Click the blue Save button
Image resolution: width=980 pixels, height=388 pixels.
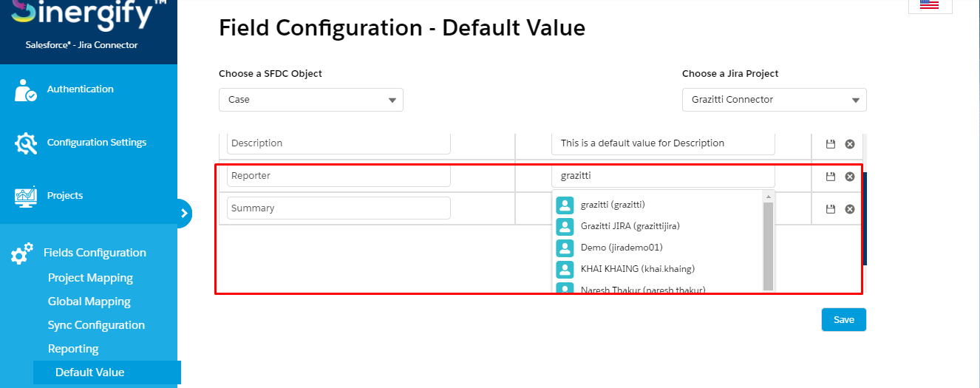843,320
